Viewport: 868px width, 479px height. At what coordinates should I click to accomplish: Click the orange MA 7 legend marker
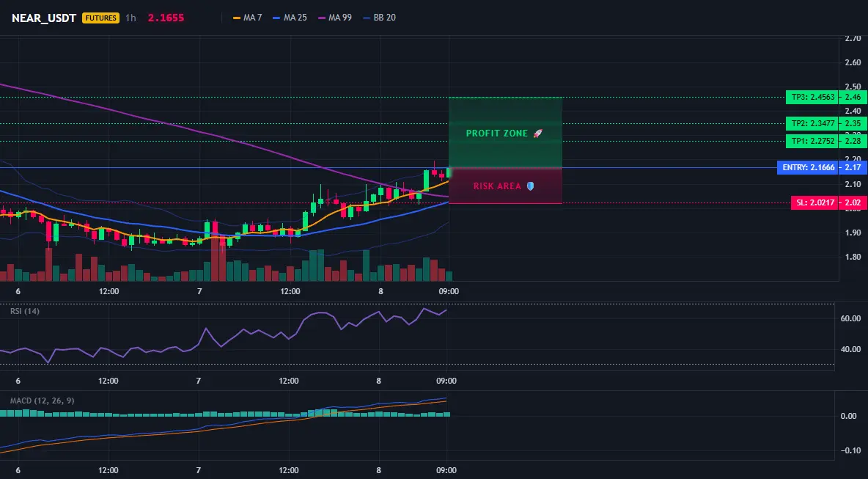237,18
